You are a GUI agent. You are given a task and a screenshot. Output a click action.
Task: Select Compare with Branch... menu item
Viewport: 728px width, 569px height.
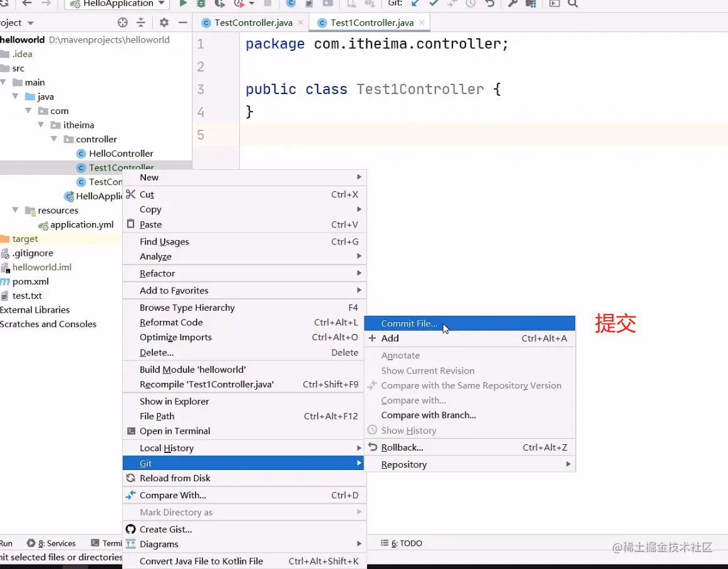click(469, 415)
